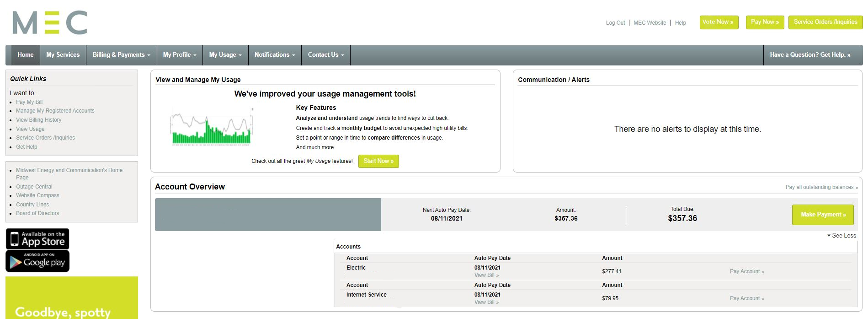Viewport: 868px width, 319px height.
Task: Click the Log Out link
Action: pos(615,23)
